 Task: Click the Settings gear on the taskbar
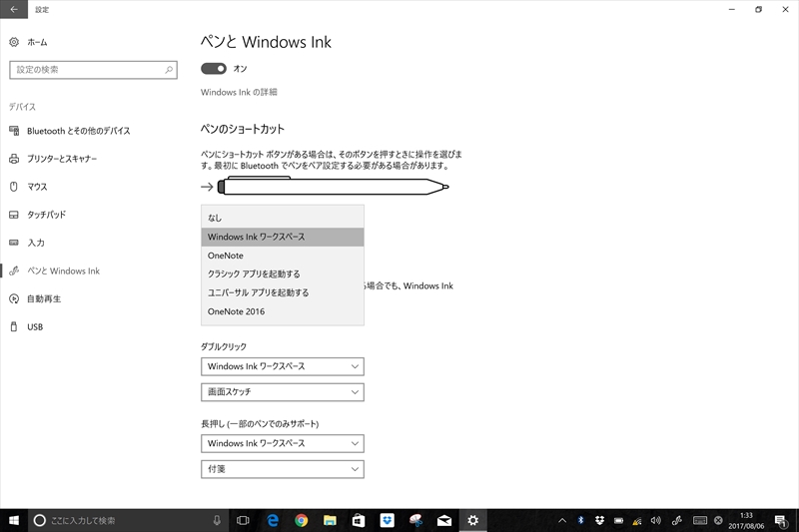tap(472, 520)
